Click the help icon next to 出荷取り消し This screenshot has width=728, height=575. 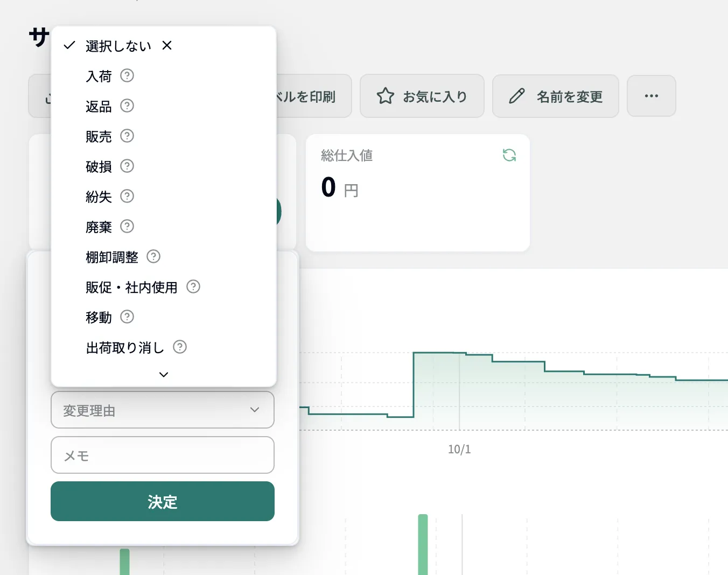point(180,347)
